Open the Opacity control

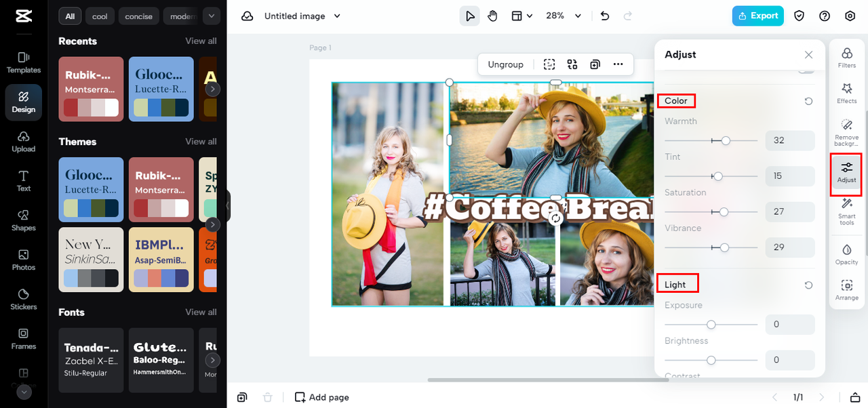pos(846,253)
